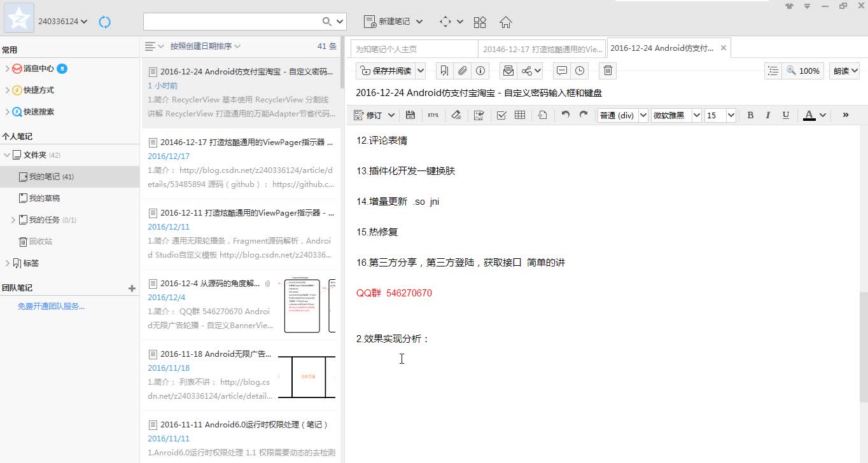
Task: Expand the 我的任务 folder
Action: [13, 220]
